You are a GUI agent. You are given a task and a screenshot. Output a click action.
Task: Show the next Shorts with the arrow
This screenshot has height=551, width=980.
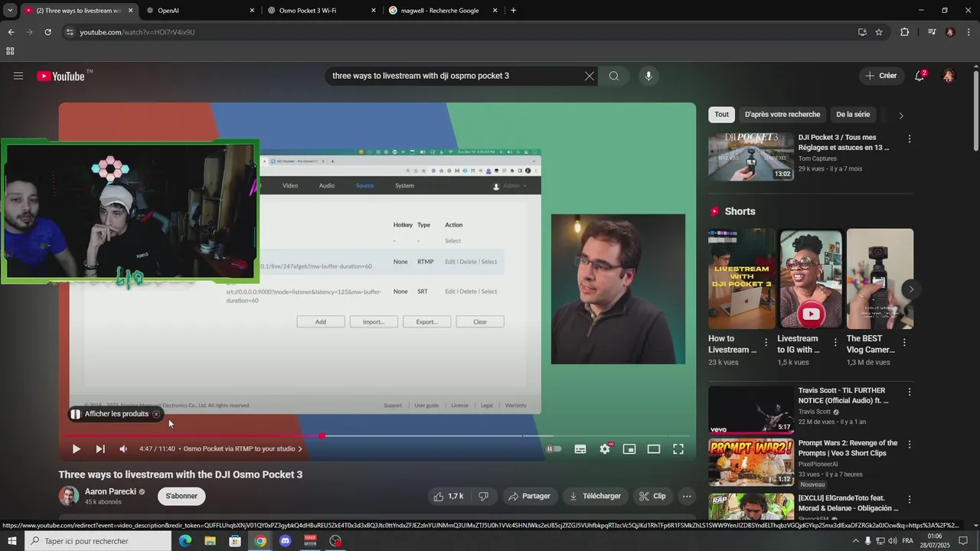coord(910,289)
